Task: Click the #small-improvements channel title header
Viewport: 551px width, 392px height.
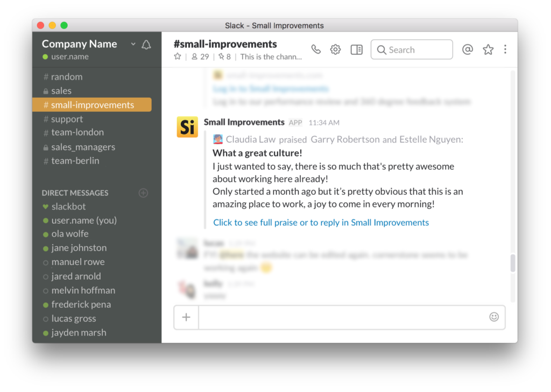Action: (x=225, y=44)
